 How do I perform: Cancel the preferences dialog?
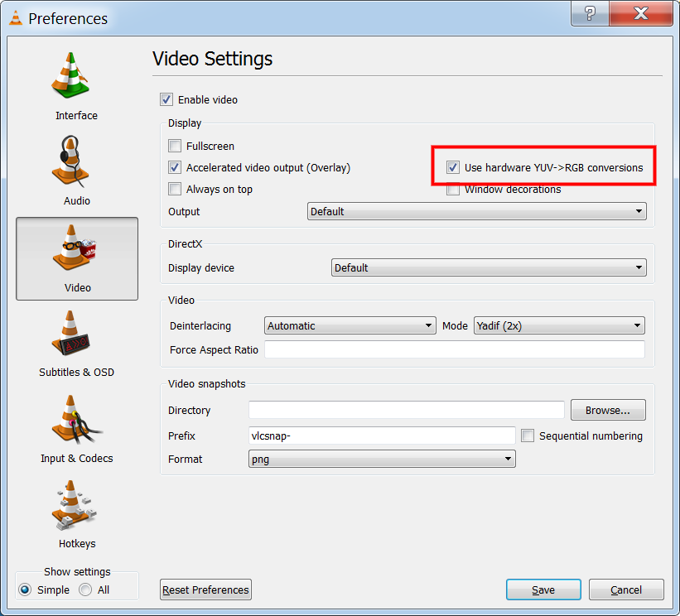[x=626, y=590]
